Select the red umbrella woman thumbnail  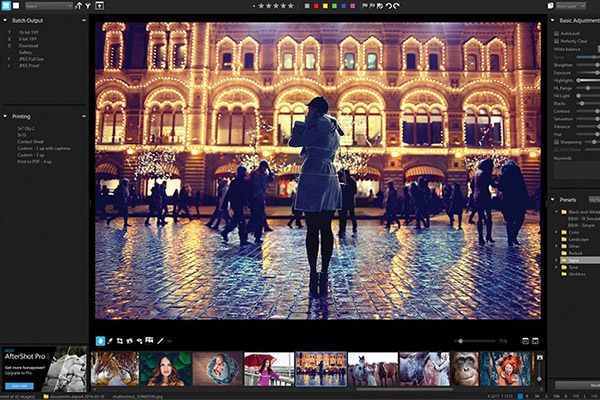pyautogui.click(x=269, y=369)
